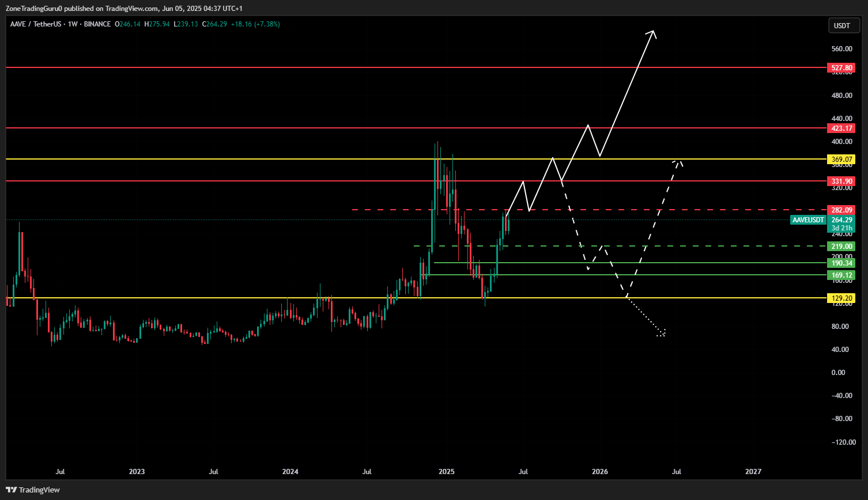Click the 40.00 price scale value
Viewport: 868px width, 500px height.
click(x=841, y=349)
